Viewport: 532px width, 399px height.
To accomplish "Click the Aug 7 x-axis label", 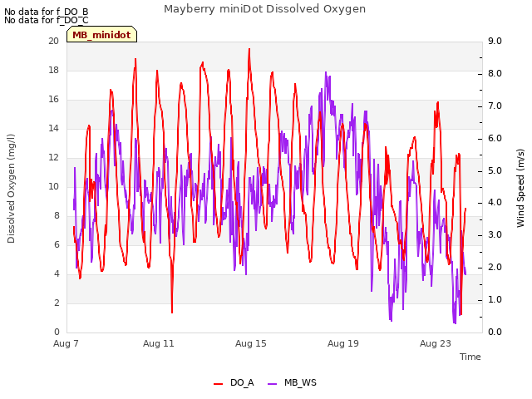I will coord(66,343).
